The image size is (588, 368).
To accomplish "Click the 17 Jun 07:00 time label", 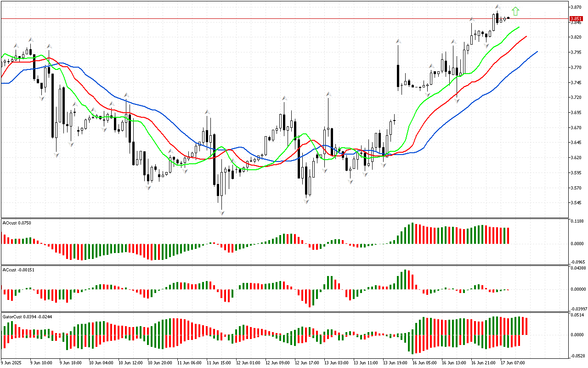I will tap(513, 362).
